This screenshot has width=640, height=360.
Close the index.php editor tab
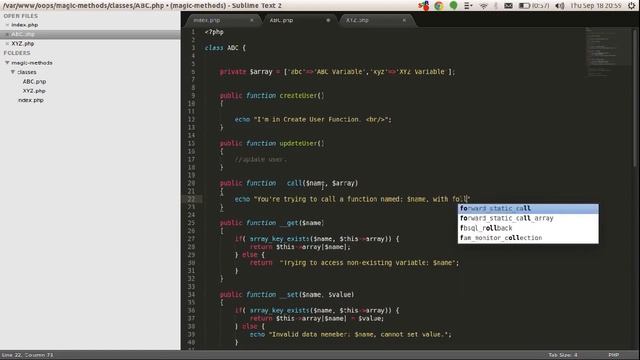point(252,20)
